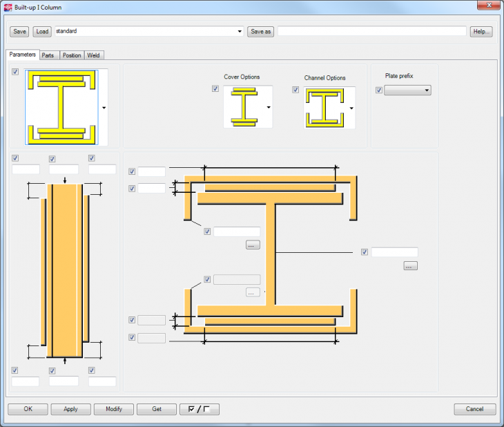Click the Apply button

[70, 409]
